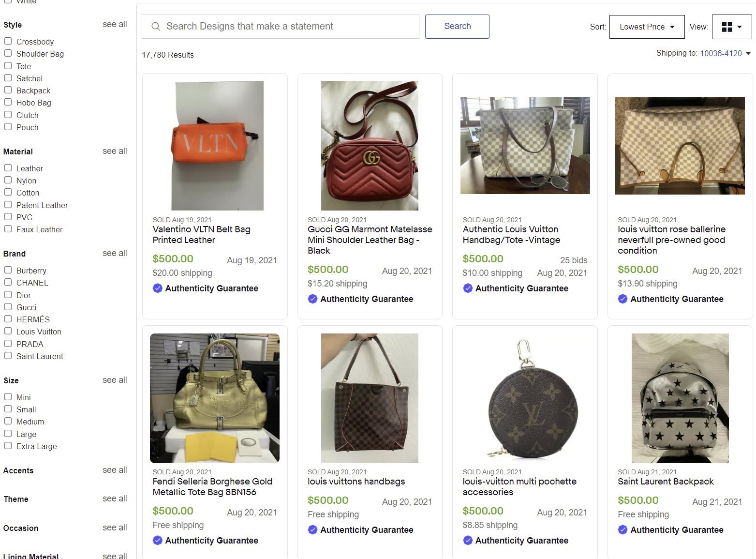This screenshot has width=756, height=559.
Task: Expand Size filter with see all
Action: pos(115,380)
